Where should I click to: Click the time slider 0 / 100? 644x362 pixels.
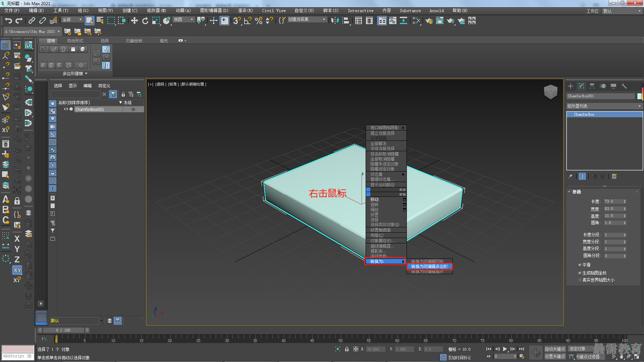pyautogui.click(x=63, y=330)
